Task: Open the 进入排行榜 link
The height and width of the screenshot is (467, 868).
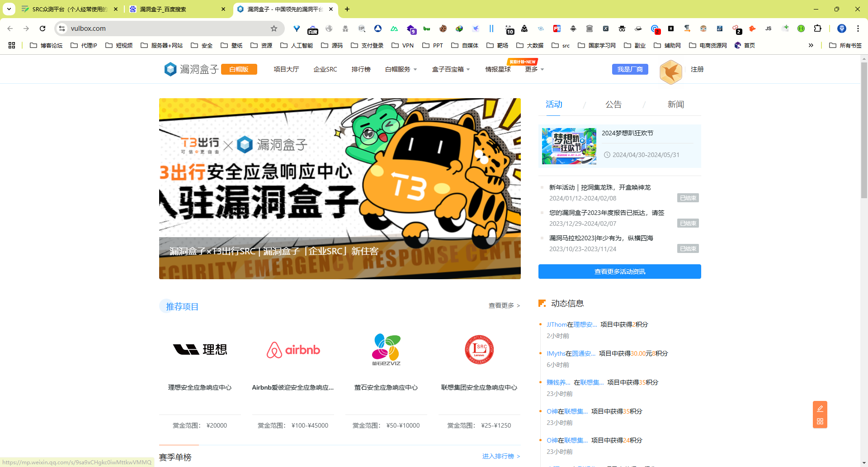Action: click(x=500, y=456)
